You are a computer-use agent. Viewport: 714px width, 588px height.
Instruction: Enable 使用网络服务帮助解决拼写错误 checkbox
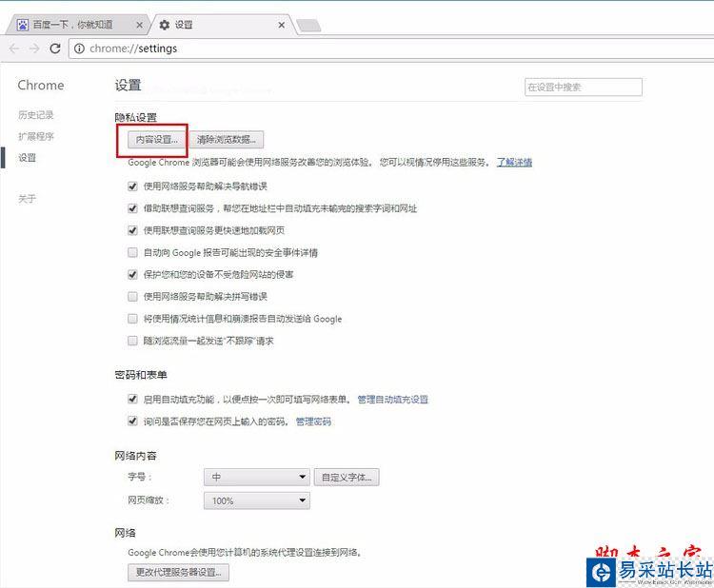(x=132, y=297)
